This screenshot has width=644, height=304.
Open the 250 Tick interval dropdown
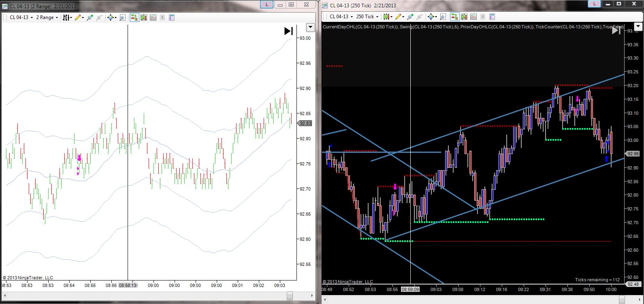click(367, 17)
